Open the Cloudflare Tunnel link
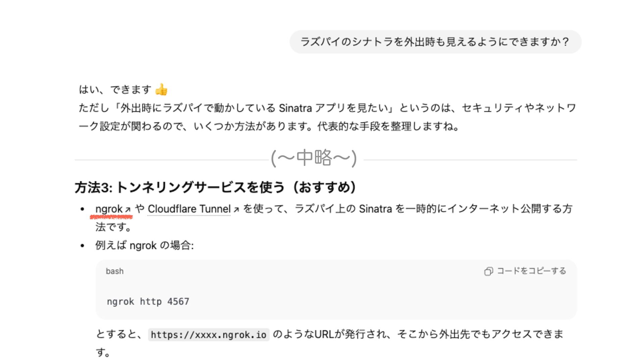Viewport: 644px width, 362px height. click(x=189, y=209)
